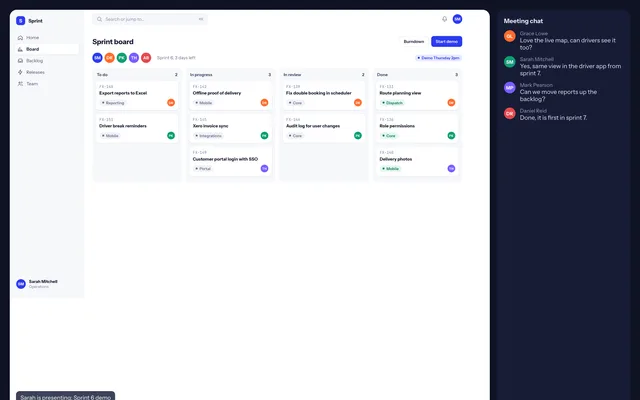Click the Portal tag on Customer portal card
Viewport: 640px width, 400px height.
click(x=202, y=169)
